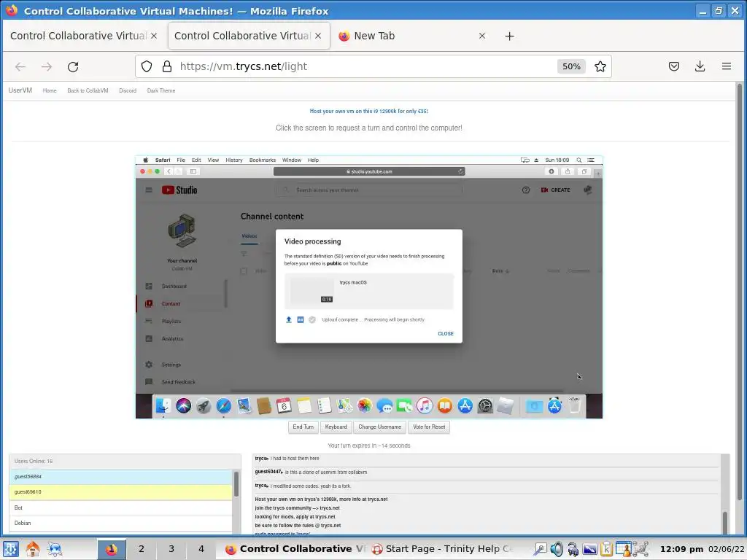Click the YouTube Studio help question mark
The height and width of the screenshot is (560, 747).
[x=526, y=190]
